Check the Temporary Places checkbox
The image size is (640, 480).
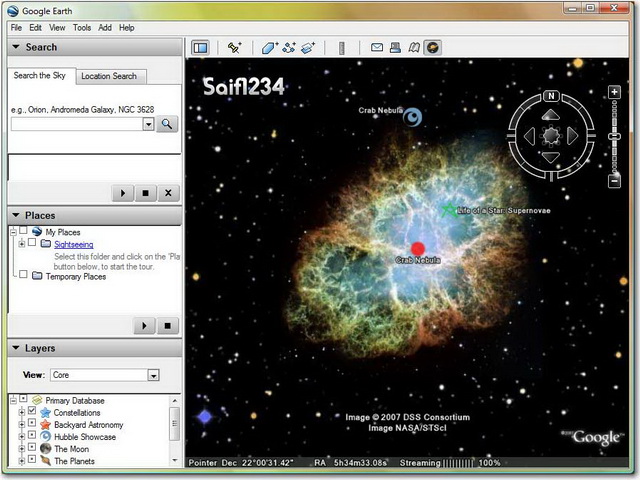coord(23,275)
